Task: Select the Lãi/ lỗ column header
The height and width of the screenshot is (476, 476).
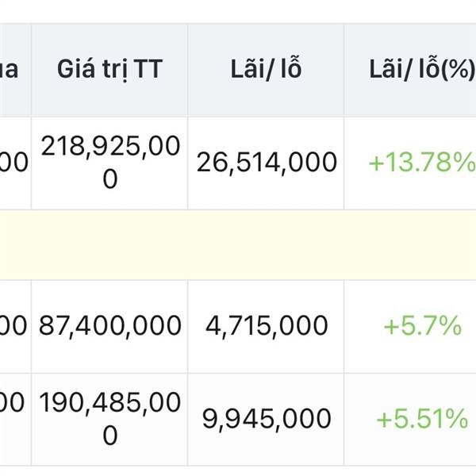Action: coord(266,70)
